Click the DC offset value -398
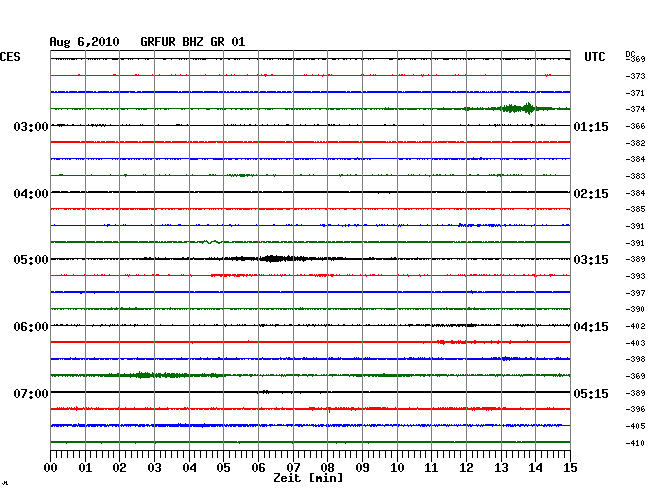The width and height of the screenshot is (650, 494). (635, 359)
